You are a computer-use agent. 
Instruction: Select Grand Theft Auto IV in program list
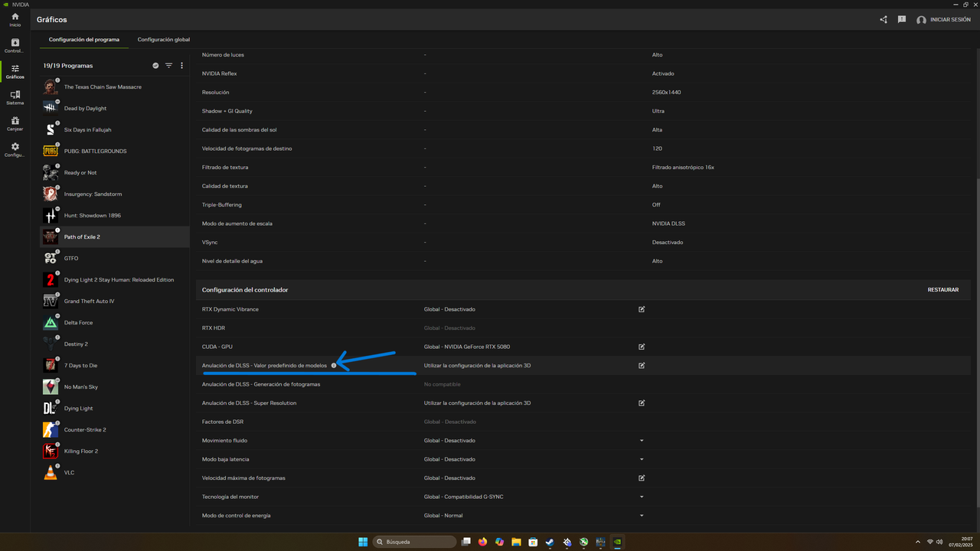pos(115,302)
